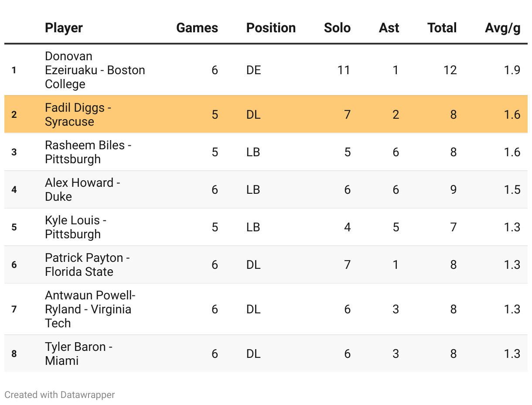The image size is (532, 405).
Task: Click the Solo value 11 in row 1
Action: [344, 70]
